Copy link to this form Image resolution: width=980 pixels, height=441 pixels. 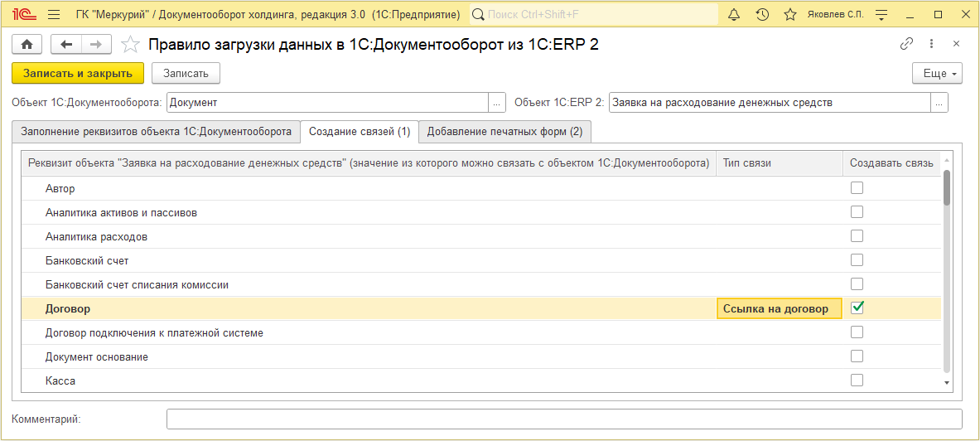pos(905,44)
